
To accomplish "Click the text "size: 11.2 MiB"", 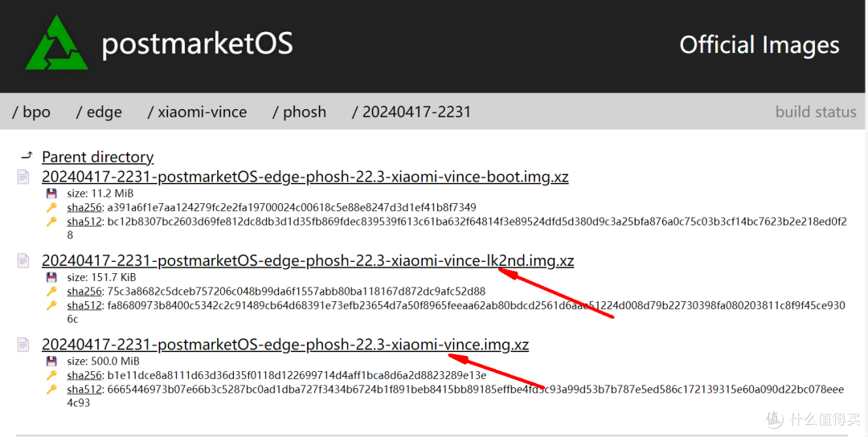I will (x=100, y=193).
